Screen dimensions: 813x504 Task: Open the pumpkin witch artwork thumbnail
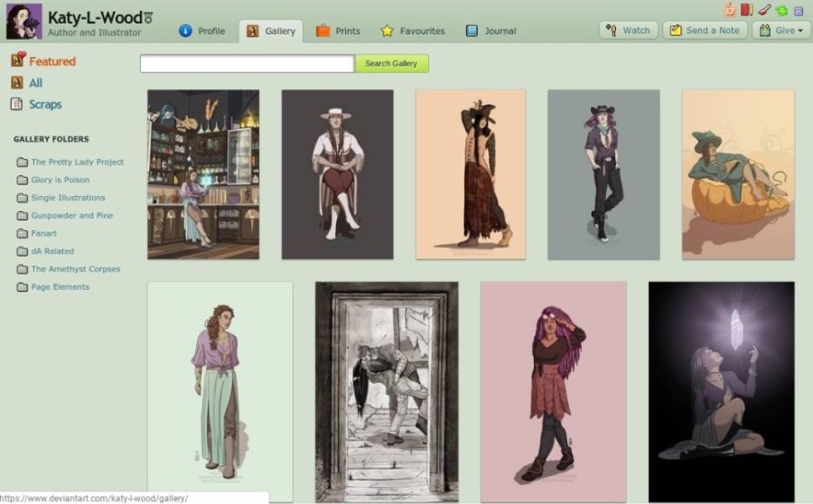(x=738, y=174)
